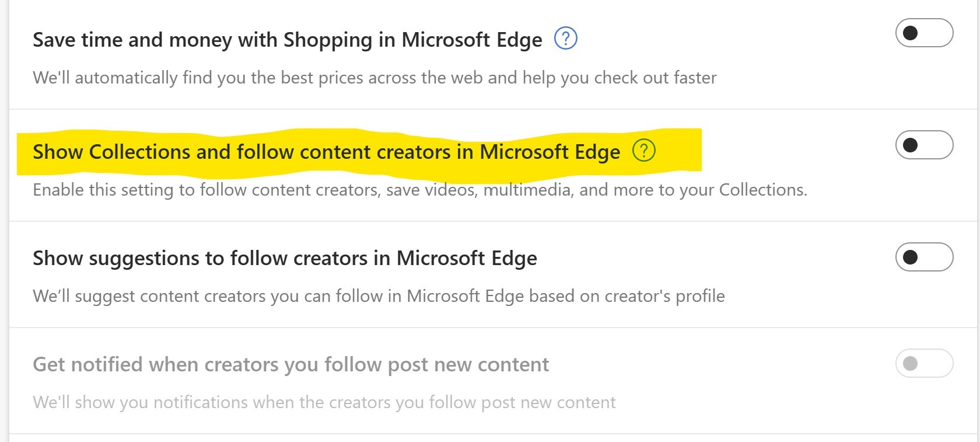
Task: Enable Save time and money with Shopping
Action: click(924, 33)
